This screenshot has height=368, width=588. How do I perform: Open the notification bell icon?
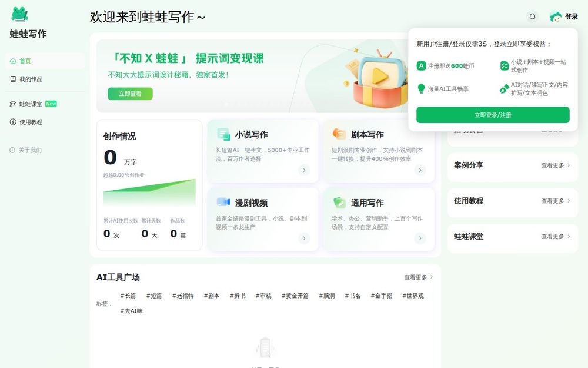pyautogui.click(x=532, y=16)
